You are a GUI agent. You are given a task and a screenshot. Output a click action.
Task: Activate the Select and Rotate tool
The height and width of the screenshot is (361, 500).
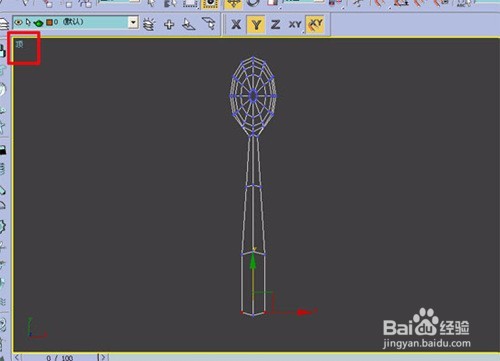(253, 3)
